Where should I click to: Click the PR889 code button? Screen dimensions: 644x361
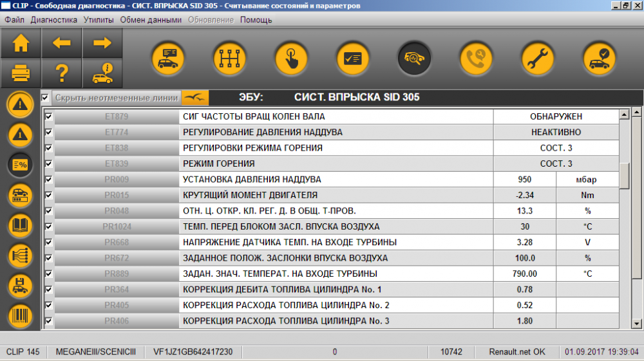click(117, 273)
